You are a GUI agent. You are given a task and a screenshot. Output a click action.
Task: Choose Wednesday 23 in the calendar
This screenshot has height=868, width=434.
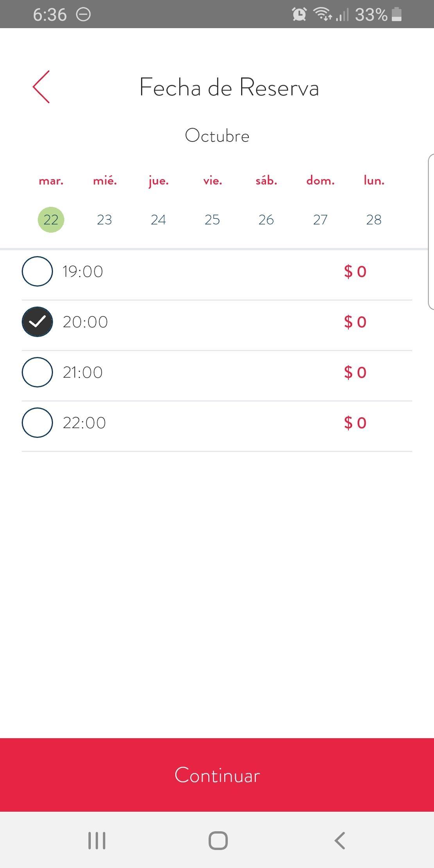(104, 220)
